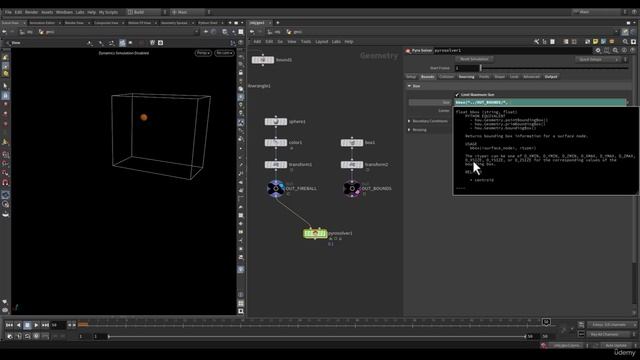The image size is (640, 360).
Task: Open network editor Tools menu
Action: (x=306, y=42)
